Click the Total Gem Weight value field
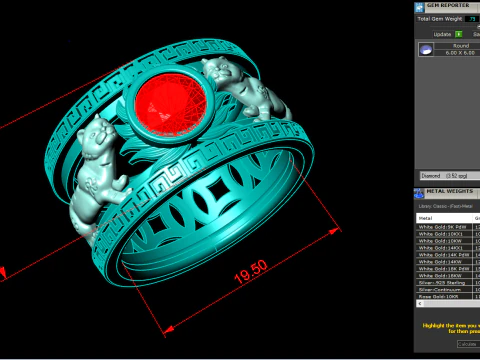 (472, 19)
